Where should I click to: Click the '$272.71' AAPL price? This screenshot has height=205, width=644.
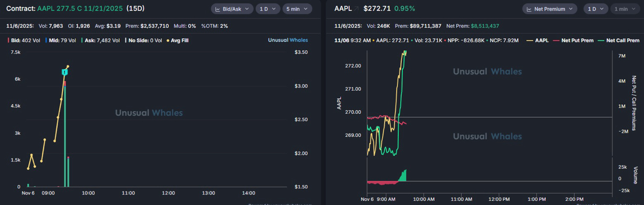click(x=377, y=9)
